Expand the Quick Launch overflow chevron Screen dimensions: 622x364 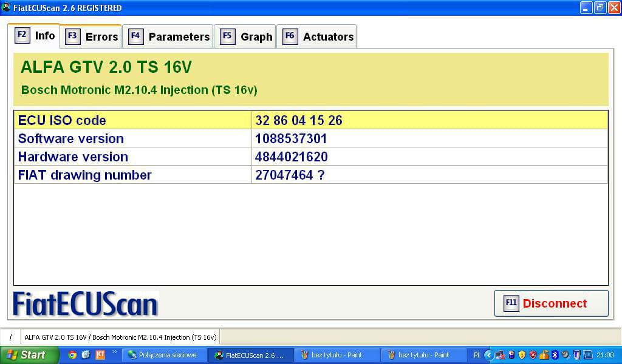[x=115, y=352]
